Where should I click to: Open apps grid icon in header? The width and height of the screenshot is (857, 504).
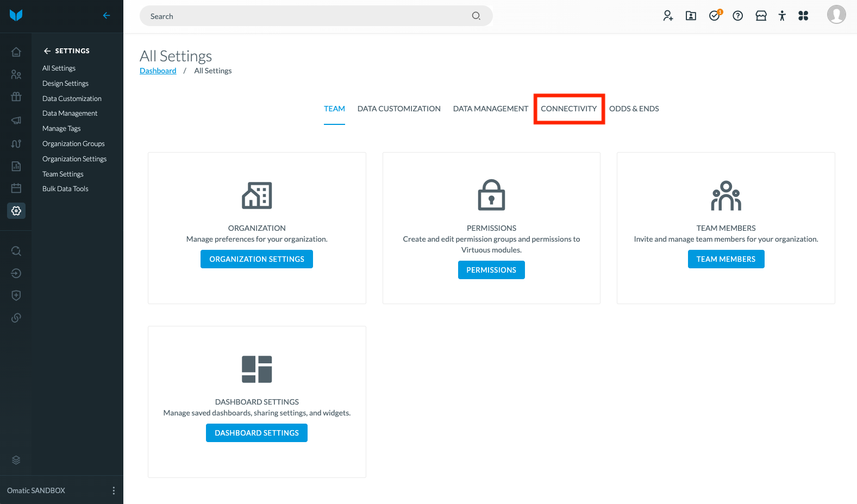click(803, 16)
